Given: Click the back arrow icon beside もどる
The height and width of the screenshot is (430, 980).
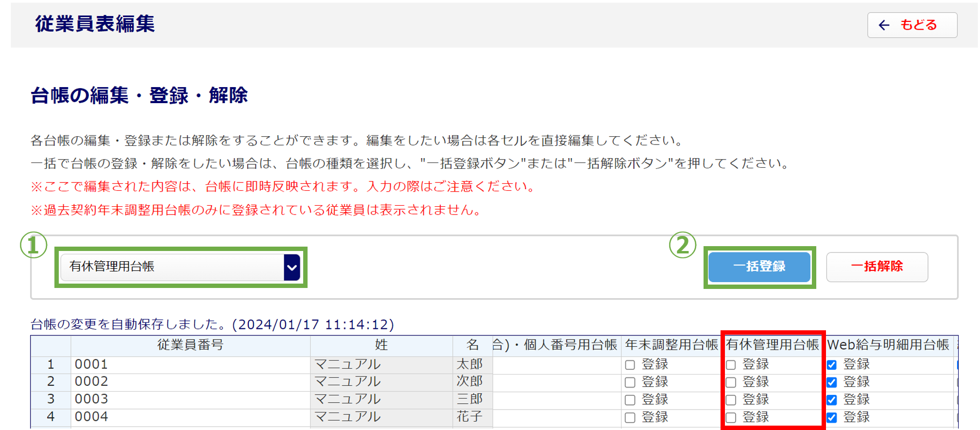Looking at the screenshot, I should [884, 25].
